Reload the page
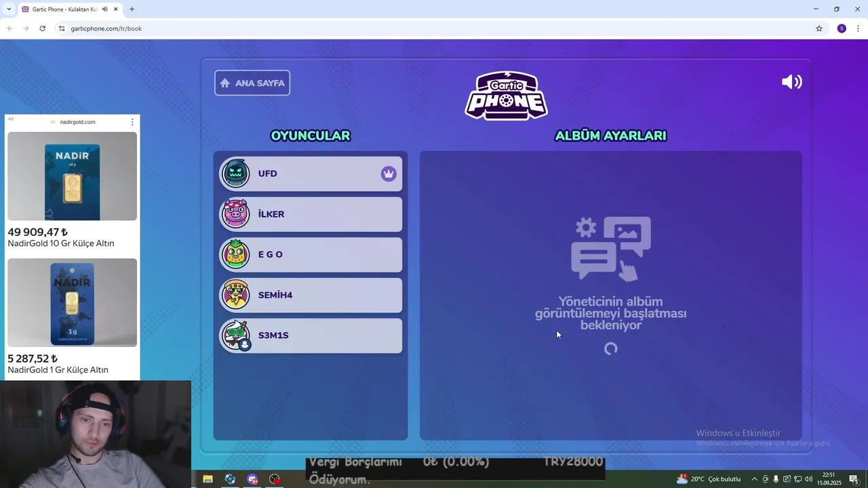The height and width of the screenshot is (488, 868). pyautogui.click(x=42, y=28)
